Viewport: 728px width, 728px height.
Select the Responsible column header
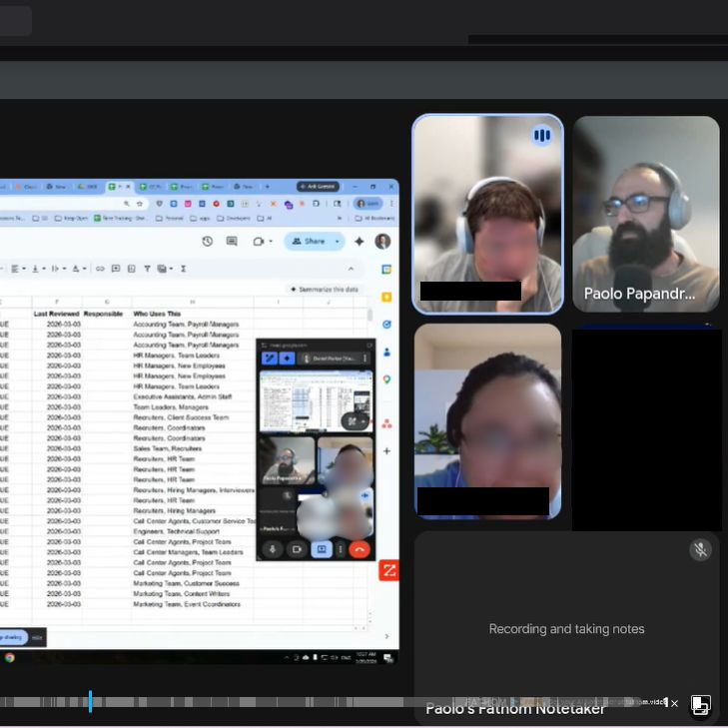[103, 314]
